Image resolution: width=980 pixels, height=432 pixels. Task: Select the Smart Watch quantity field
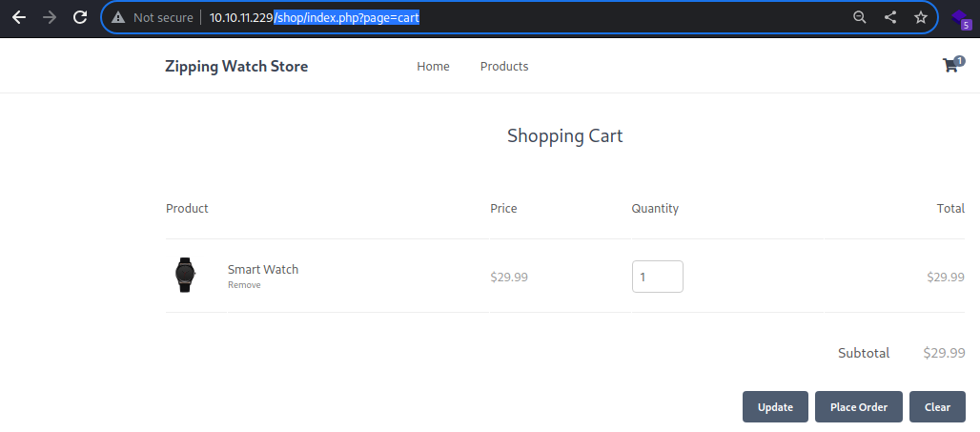[658, 277]
